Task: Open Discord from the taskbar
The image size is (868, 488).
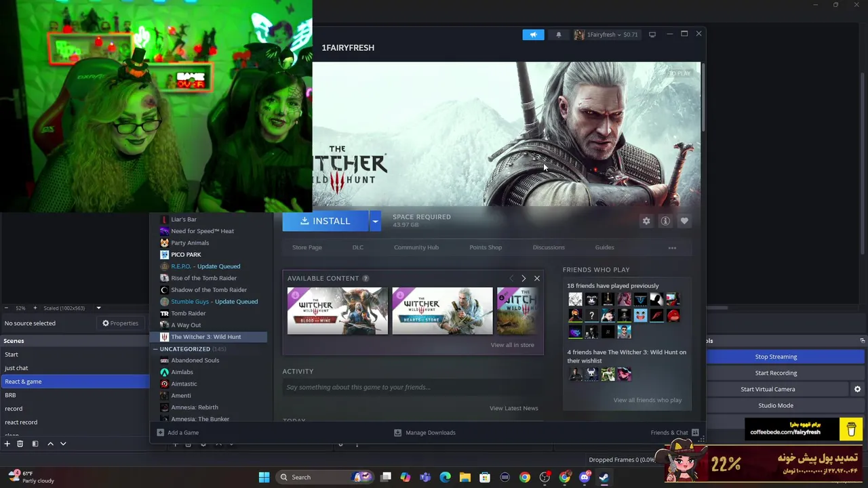Action: point(585,477)
